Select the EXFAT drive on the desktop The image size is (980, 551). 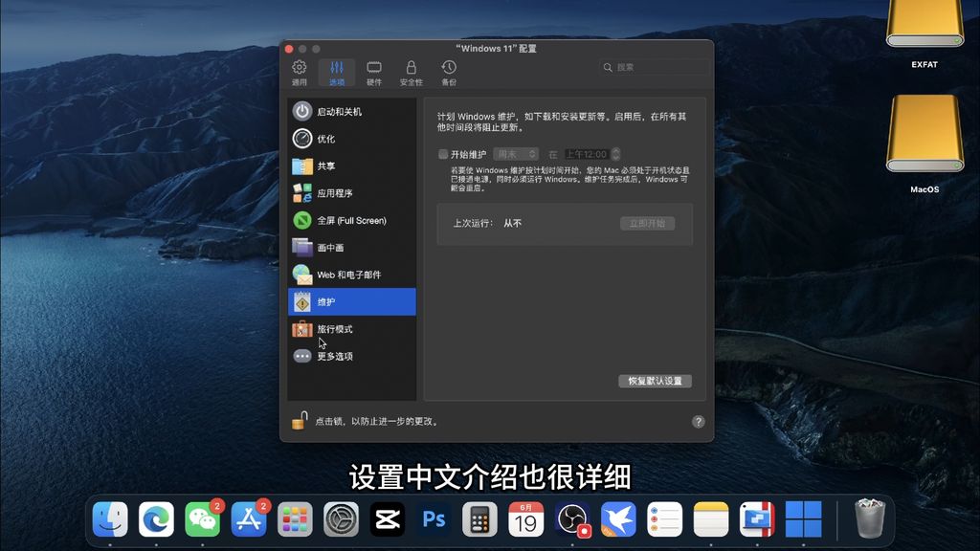point(924,33)
